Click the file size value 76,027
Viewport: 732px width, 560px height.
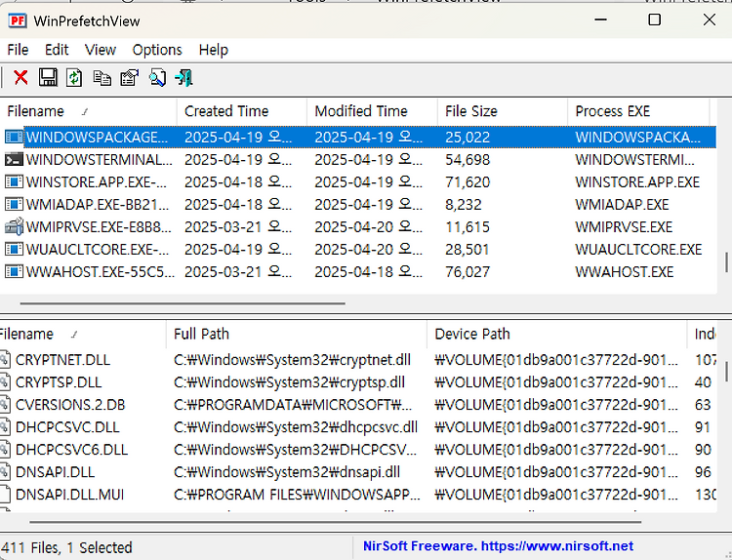tap(468, 271)
